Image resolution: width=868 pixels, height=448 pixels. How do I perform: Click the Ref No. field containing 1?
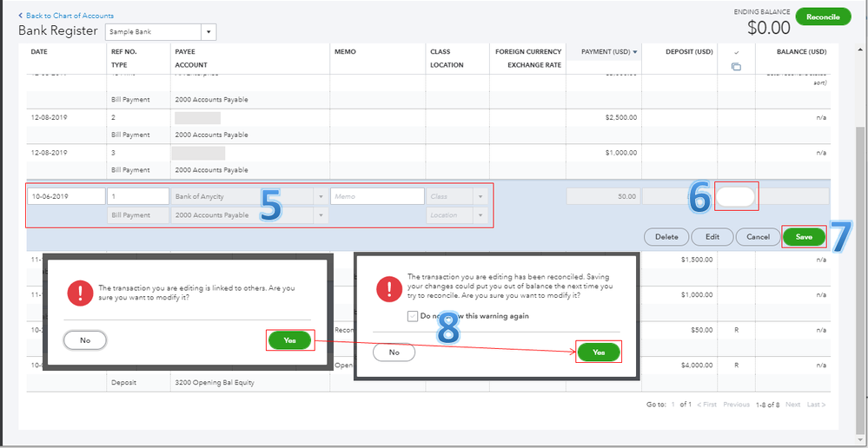click(x=138, y=196)
